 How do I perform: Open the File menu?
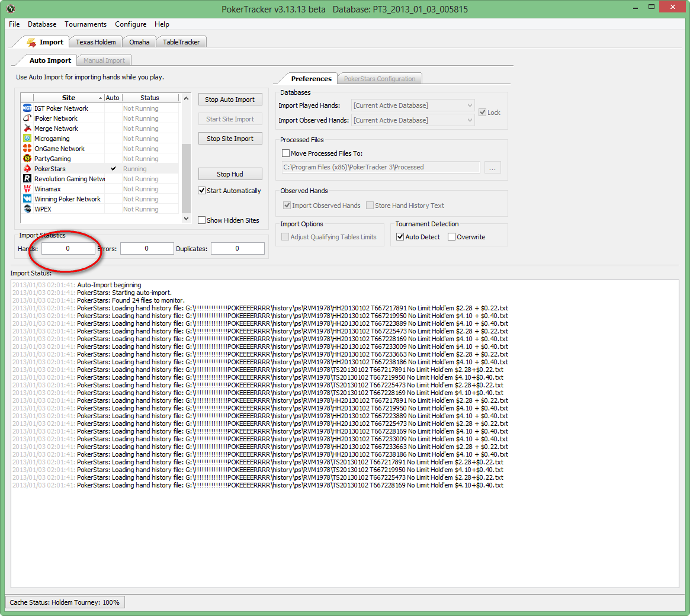click(x=14, y=24)
